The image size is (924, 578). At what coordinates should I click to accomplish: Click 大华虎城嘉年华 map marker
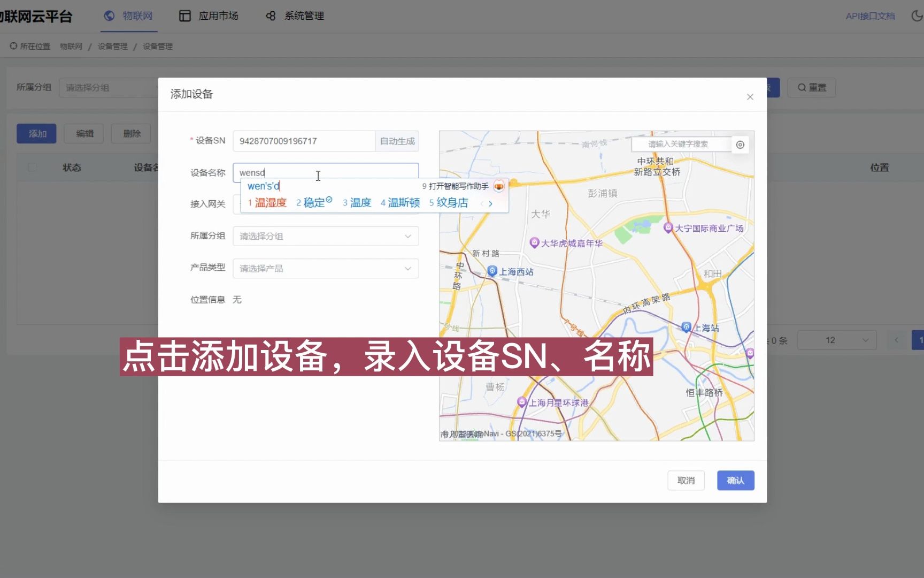pyautogui.click(x=534, y=242)
